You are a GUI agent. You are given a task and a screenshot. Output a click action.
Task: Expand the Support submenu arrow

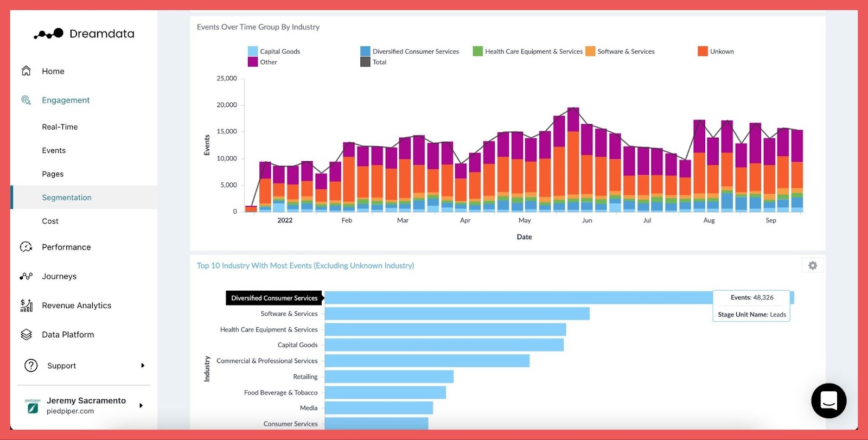point(143,366)
